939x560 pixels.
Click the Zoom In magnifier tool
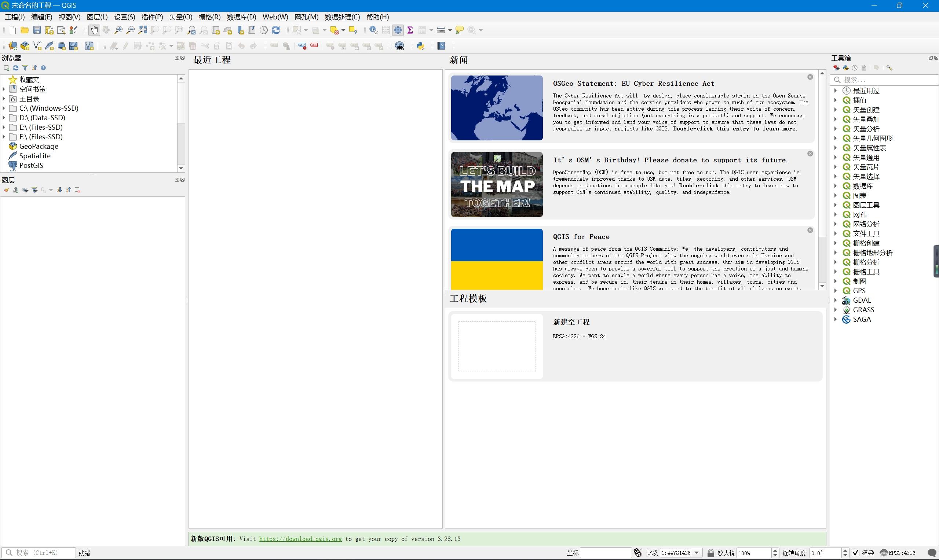click(x=118, y=30)
